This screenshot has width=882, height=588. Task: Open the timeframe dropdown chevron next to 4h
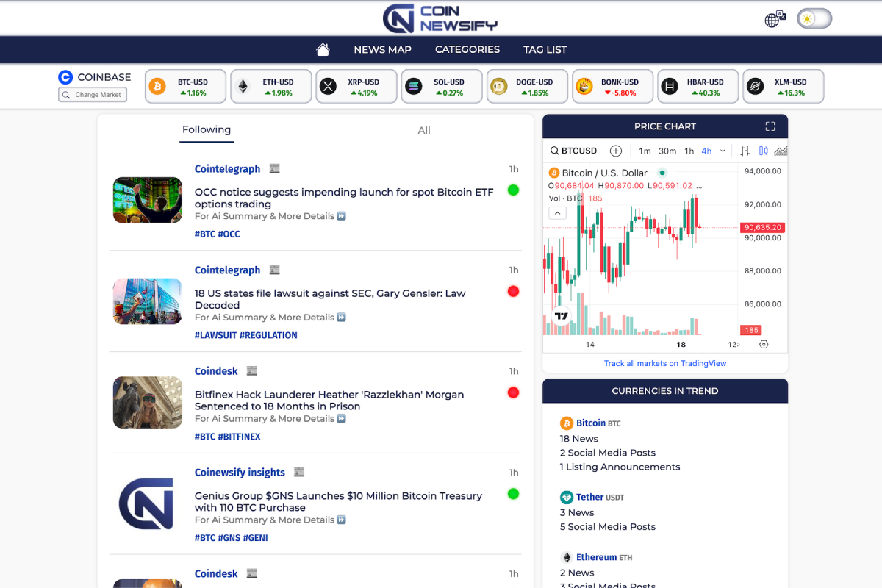pos(722,150)
